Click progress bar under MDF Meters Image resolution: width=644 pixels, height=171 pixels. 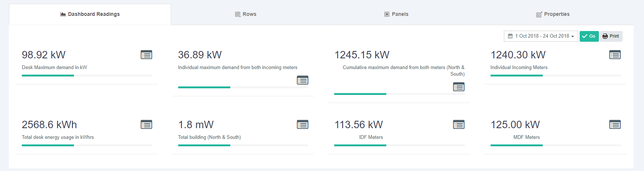(555, 145)
